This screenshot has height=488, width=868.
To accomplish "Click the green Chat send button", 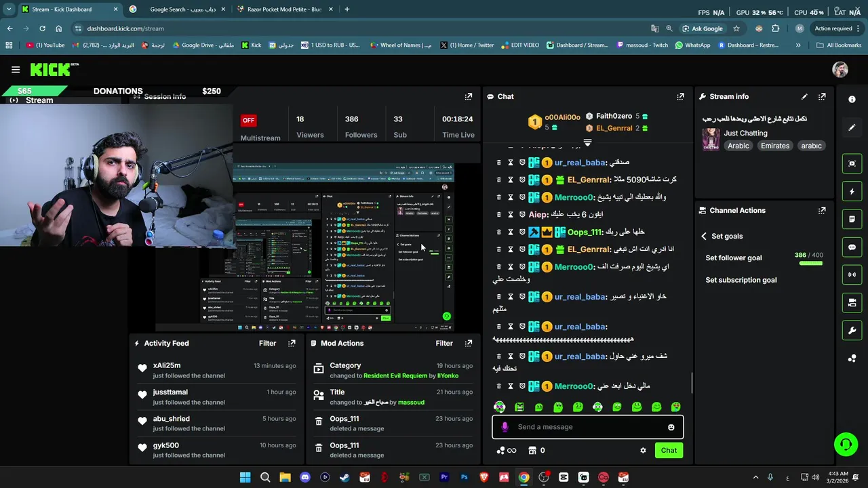I will [669, 451].
